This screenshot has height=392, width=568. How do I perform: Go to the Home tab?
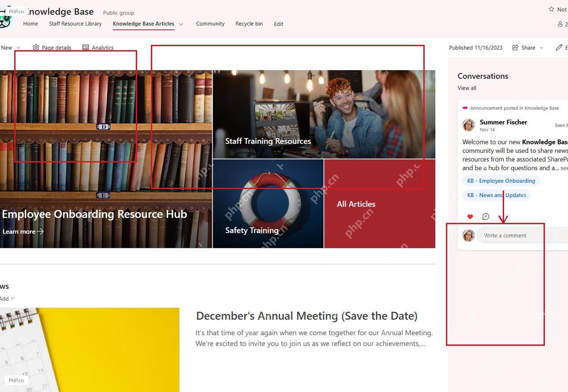coord(31,24)
